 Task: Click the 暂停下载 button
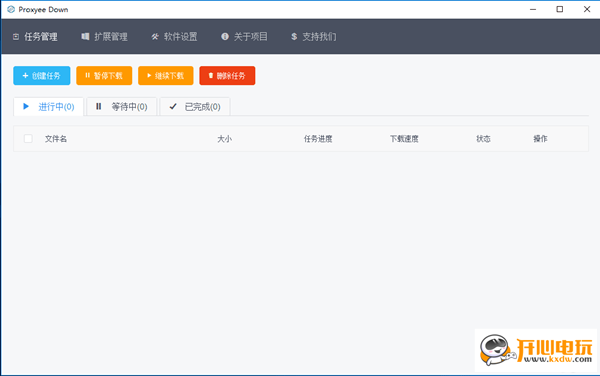point(104,76)
